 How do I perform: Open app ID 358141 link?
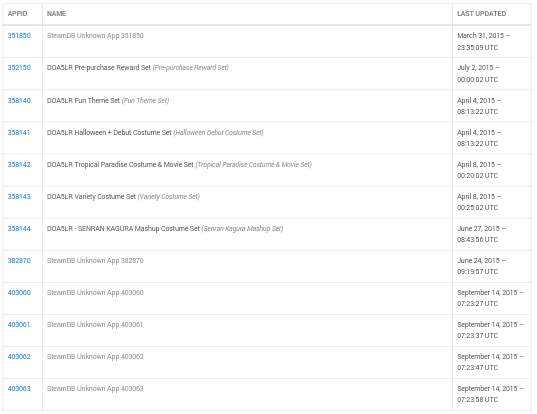point(19,133)
